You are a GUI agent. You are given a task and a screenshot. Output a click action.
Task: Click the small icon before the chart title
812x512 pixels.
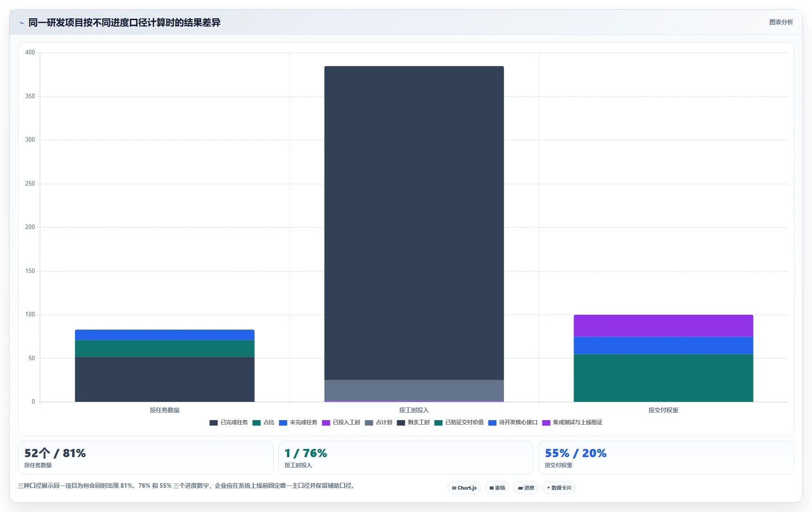click(x=21, y=23)
